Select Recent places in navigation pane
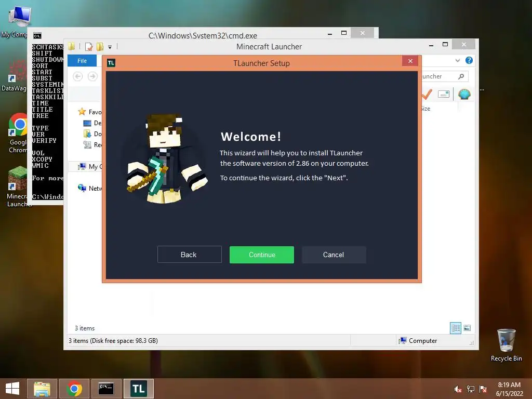 [92, 145]
